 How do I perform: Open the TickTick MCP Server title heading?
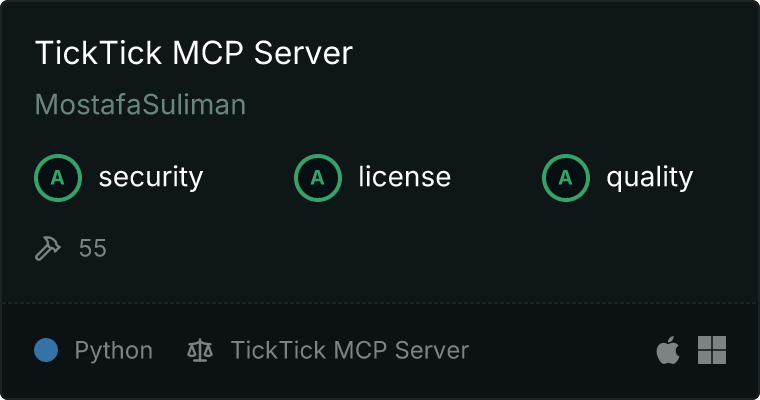194,52
